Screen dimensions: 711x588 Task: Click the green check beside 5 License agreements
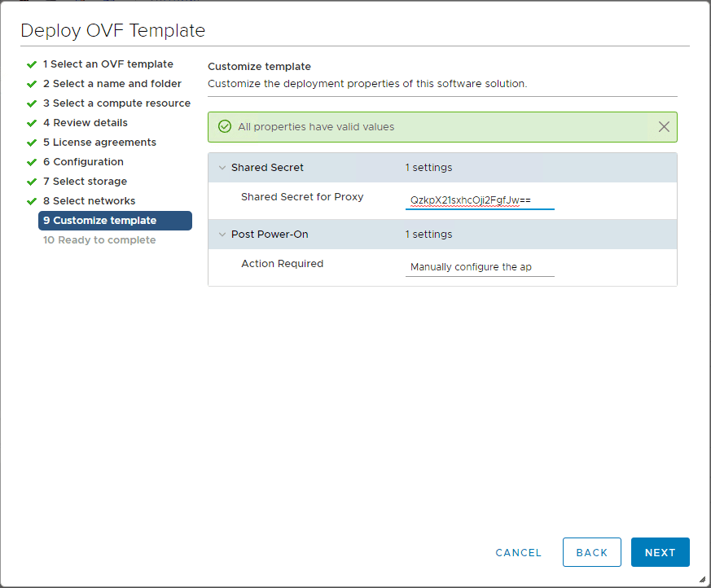pyautogui.click(x=30, y=142)
